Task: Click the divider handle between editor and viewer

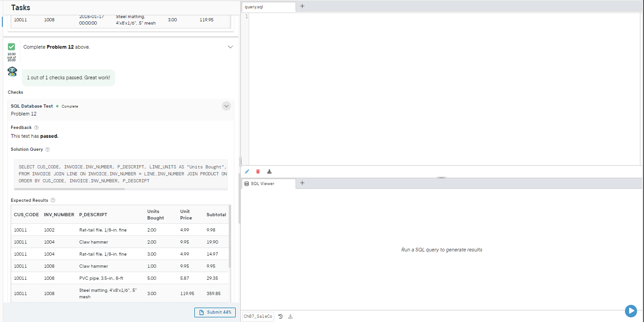Action: coord(442,178)
